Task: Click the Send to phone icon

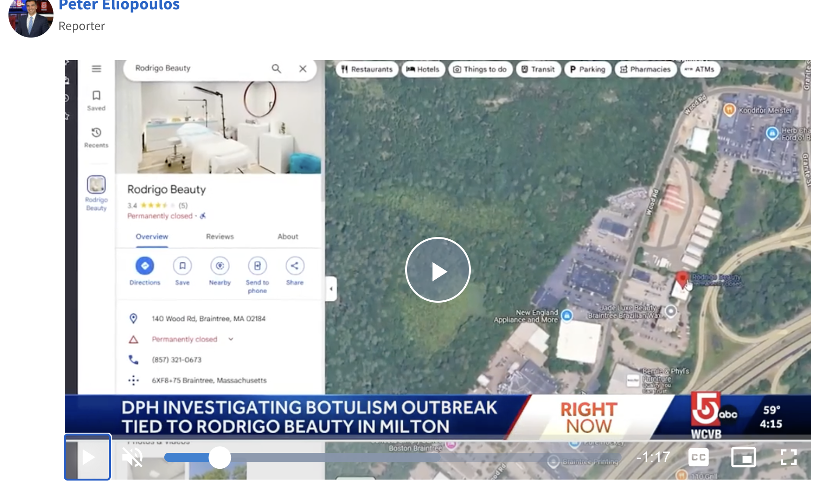Action: pyautogui.click(x=257, y=266)
